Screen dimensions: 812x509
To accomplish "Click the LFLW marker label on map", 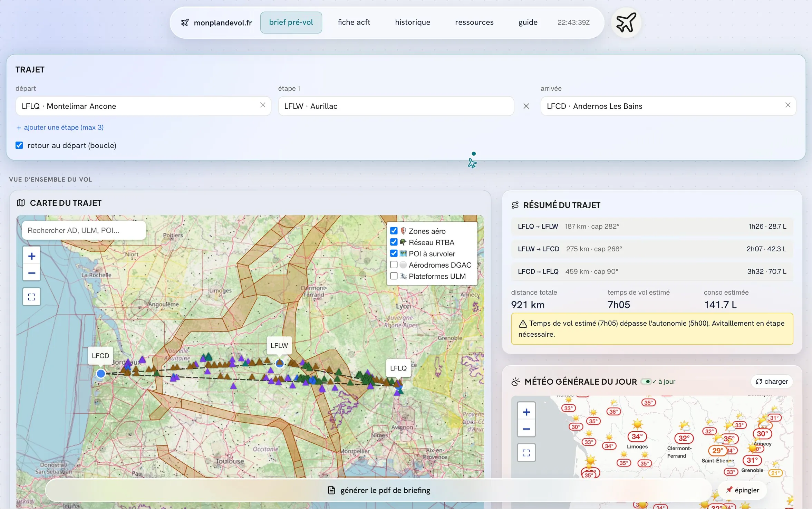I will 279,345.
